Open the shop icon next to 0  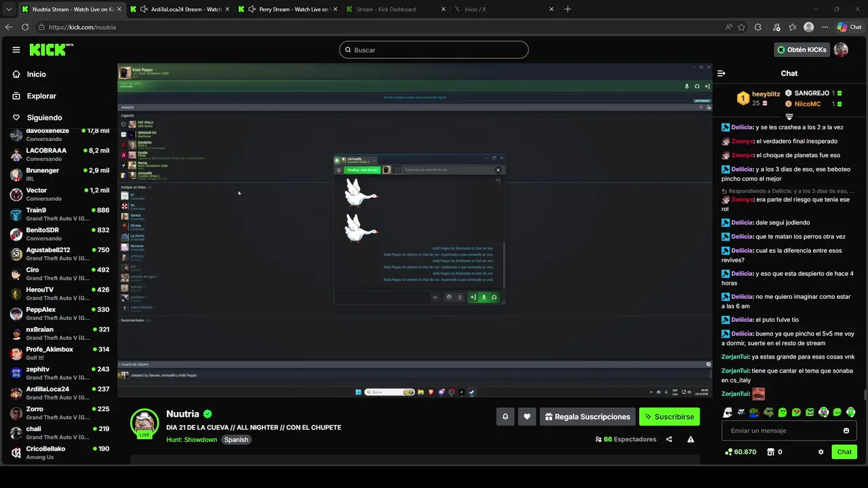(x=770, y=452)
